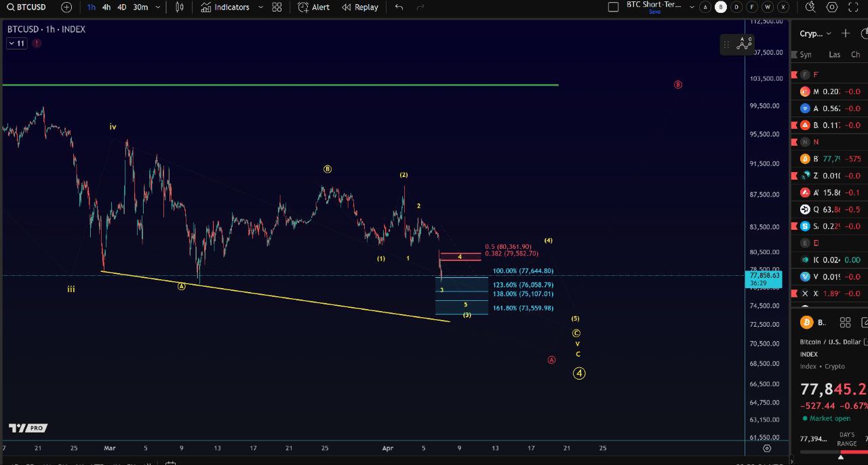
Task: Click the red error warning icon in legend
Action: point(36,43)
